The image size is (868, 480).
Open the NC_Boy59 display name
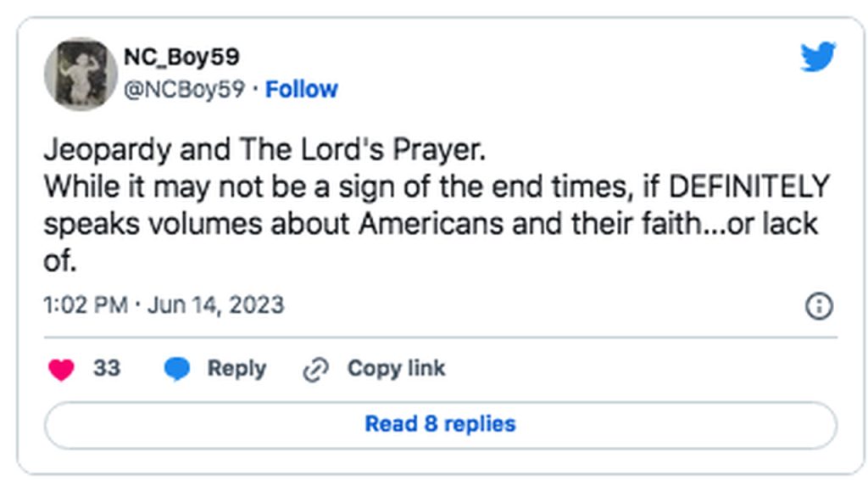[181, 57]
